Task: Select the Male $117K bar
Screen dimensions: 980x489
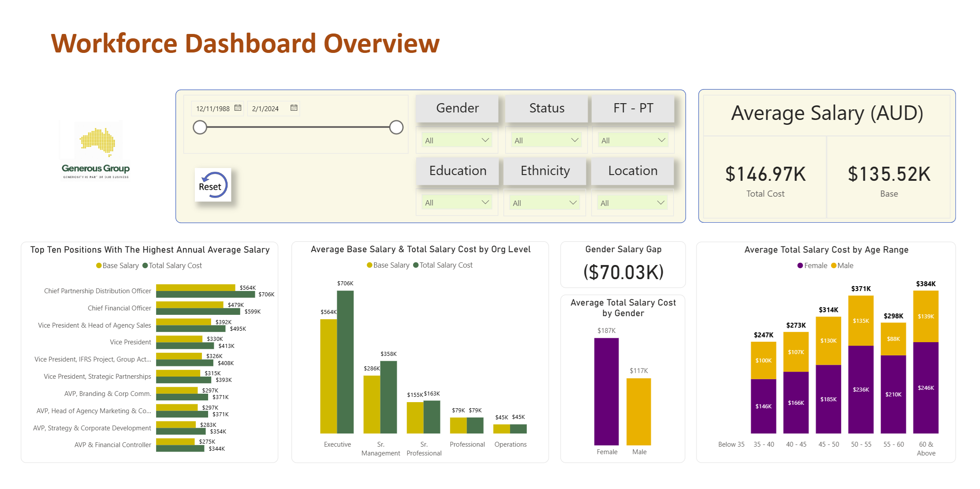Action: (639, 412)
